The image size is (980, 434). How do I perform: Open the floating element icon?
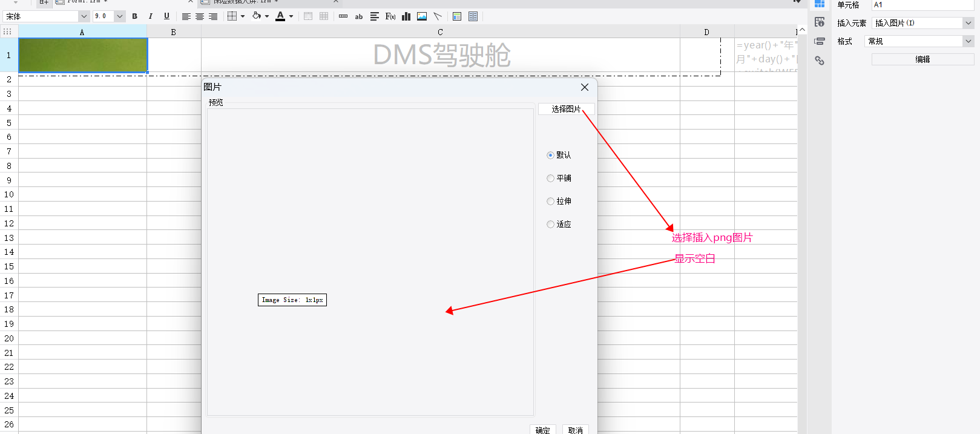pos(457,16)
